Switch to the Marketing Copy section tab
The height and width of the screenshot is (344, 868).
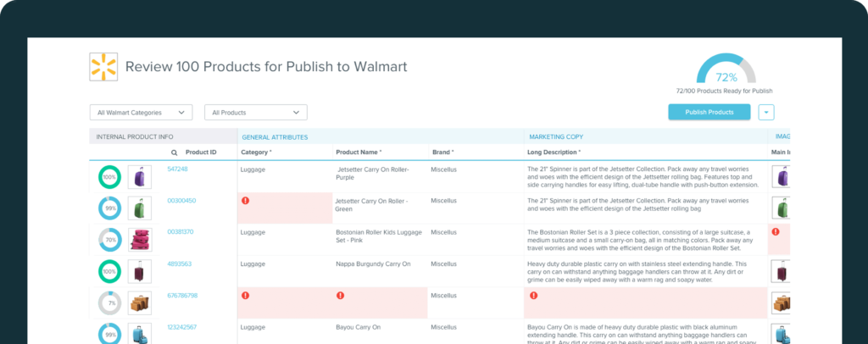coord(556,136)
